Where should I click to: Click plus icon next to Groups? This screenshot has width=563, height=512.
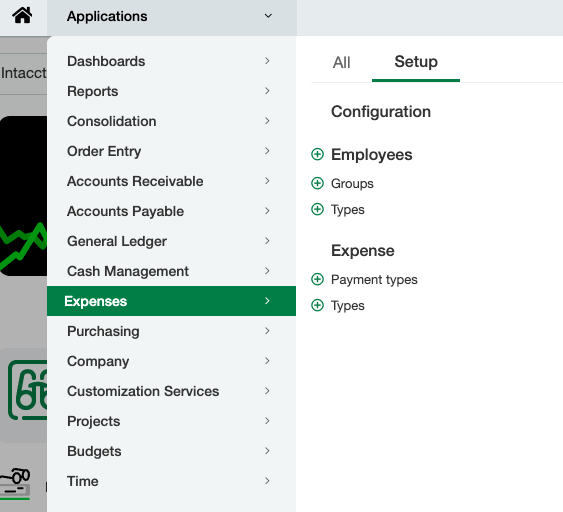pyautogui.click(x=317, y=183)
